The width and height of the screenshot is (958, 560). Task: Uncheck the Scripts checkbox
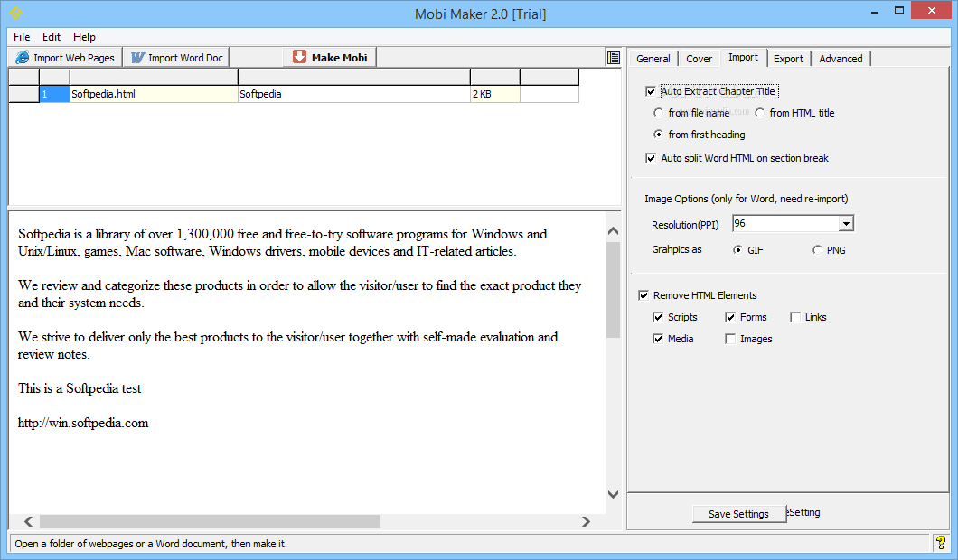coord(658,317)
